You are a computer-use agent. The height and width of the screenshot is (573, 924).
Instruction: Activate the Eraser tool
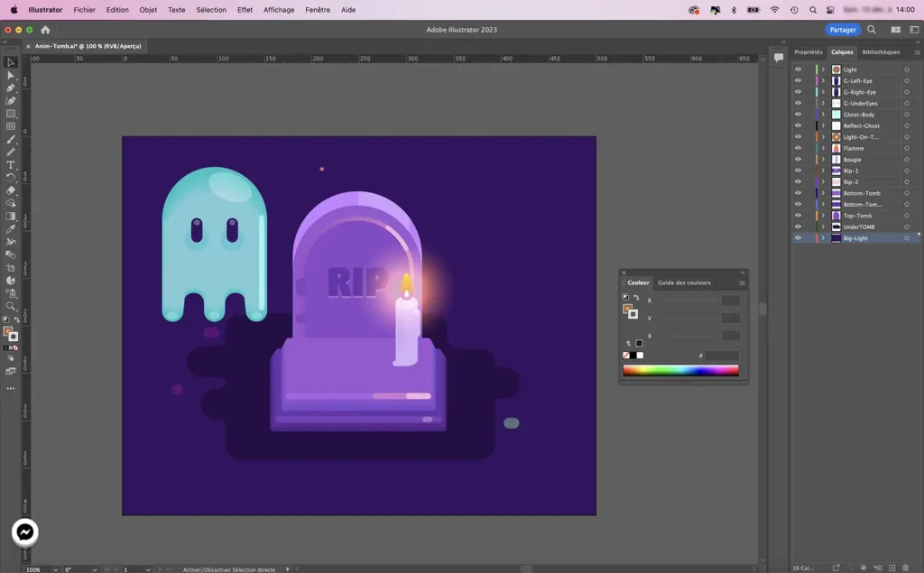pyautogui.click(x=11, y=190)
